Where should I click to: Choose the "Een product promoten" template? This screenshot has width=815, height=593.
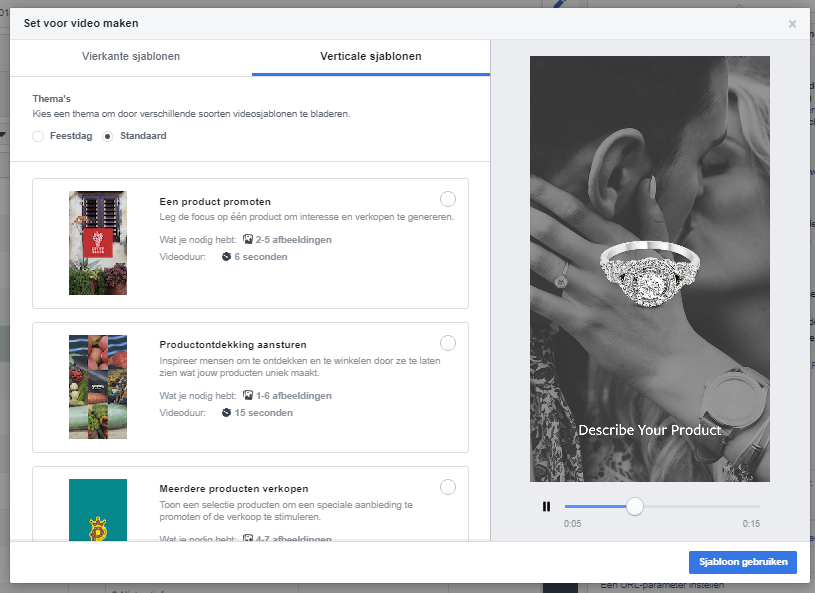(447, 198)
